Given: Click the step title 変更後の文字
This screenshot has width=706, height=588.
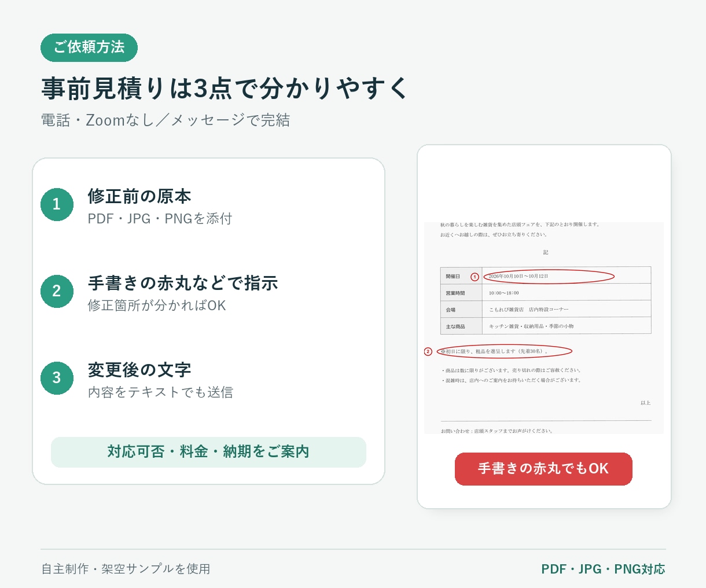Looking at the screenshot, I should 139,370.
